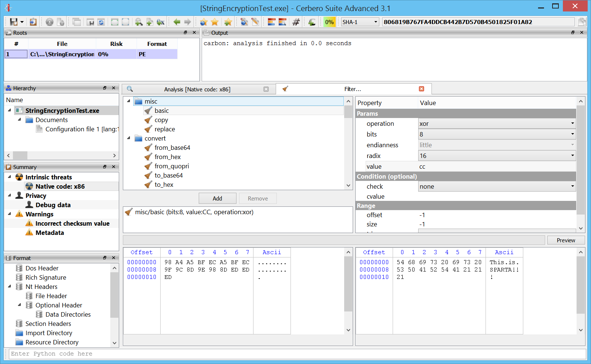Open the check condition dropdown showing none
The width and height of the screenshot is (591, 364).
(497, 186)
